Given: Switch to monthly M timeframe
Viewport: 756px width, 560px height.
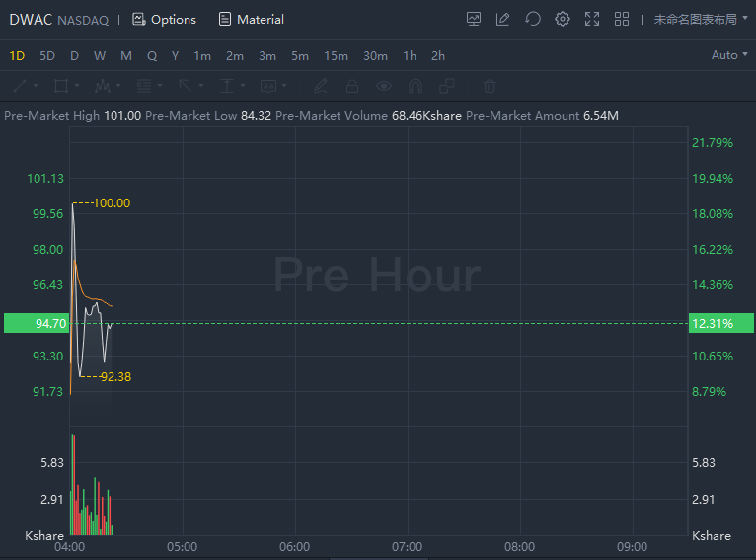Looking at the screenshot, I should point(126,56).
